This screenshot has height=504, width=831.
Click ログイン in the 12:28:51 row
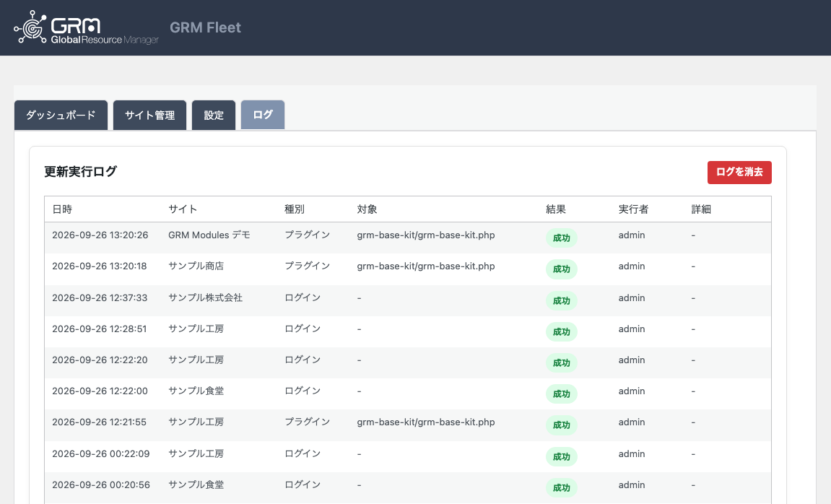[x=303, y=329]
